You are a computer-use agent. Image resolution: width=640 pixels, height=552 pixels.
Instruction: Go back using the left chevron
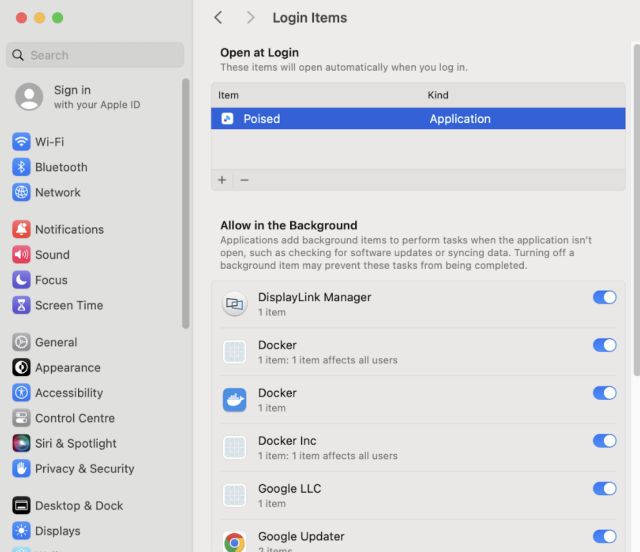pos(219,18)
